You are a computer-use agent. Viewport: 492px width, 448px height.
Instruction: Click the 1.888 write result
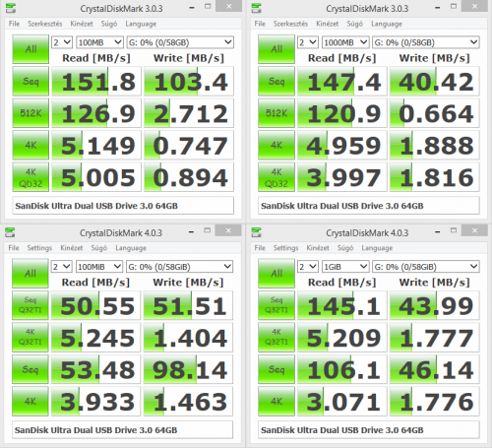435,145
